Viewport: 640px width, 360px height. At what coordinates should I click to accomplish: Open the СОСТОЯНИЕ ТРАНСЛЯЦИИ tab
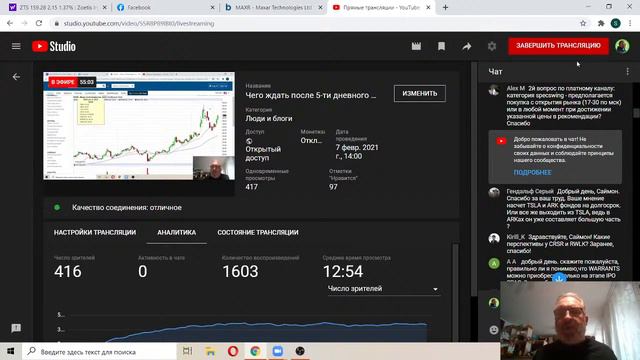coord(258,232)
